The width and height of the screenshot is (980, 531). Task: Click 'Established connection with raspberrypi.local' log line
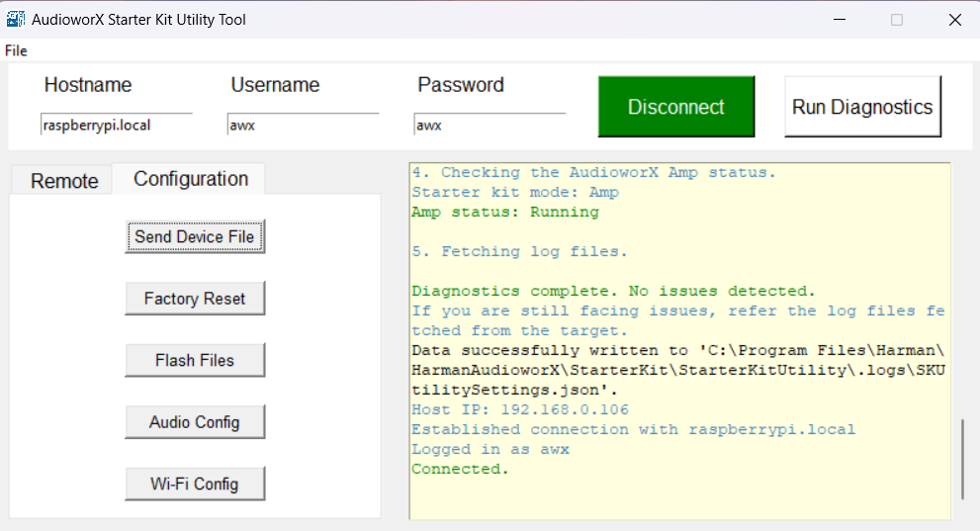633,430
